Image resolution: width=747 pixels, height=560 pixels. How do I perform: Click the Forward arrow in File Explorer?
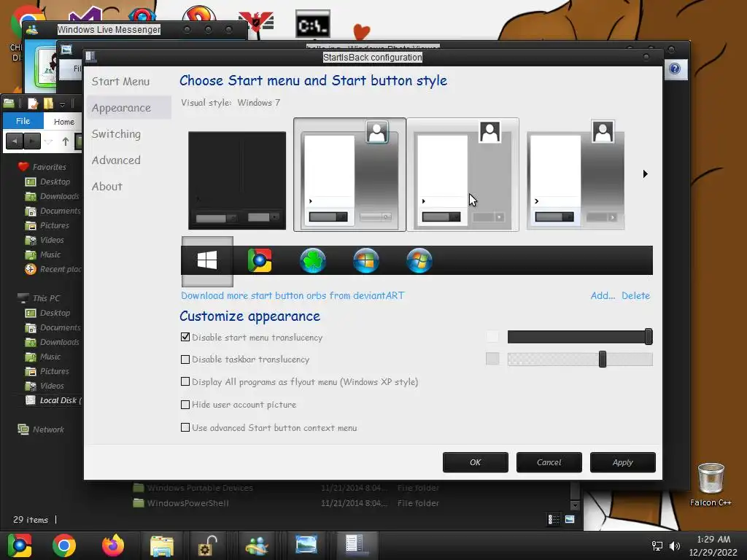coord(32,141)
